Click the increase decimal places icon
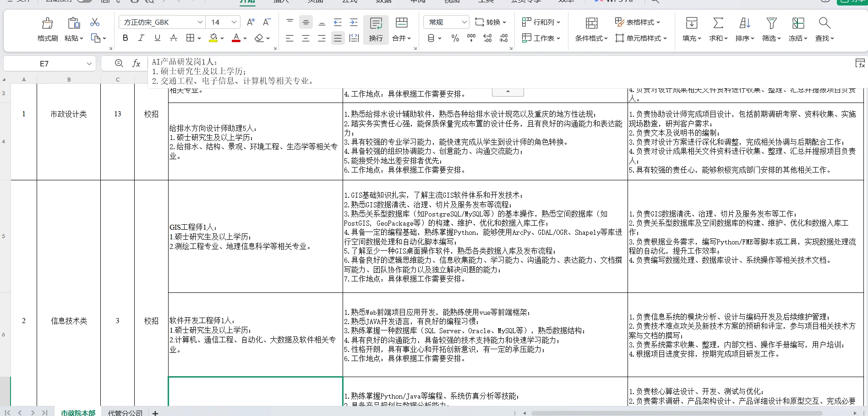The image size is (868, 416). (487, 38)
